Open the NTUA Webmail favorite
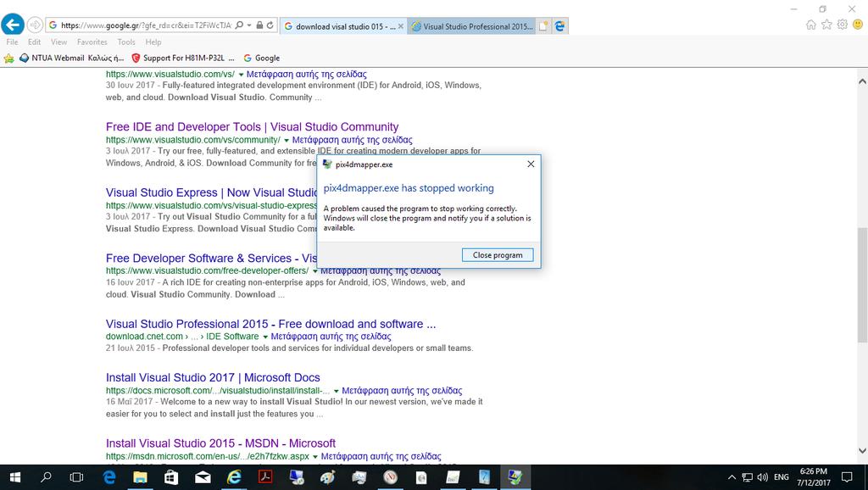This screenshot has width=868, height=490. 71,58
